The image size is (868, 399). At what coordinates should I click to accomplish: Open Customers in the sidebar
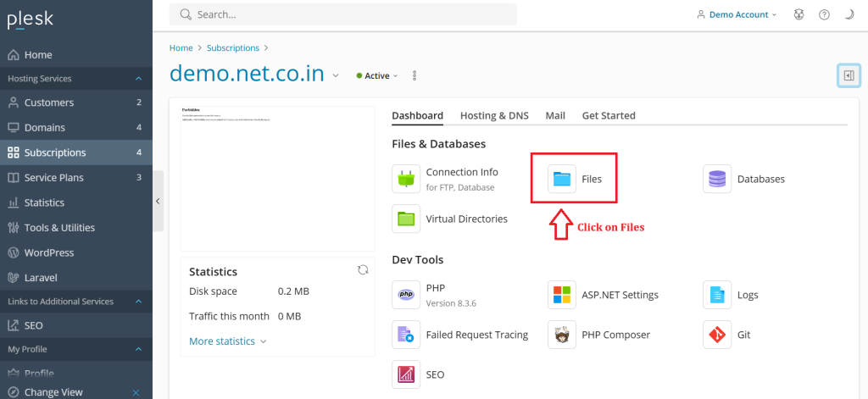click(75, 103)
